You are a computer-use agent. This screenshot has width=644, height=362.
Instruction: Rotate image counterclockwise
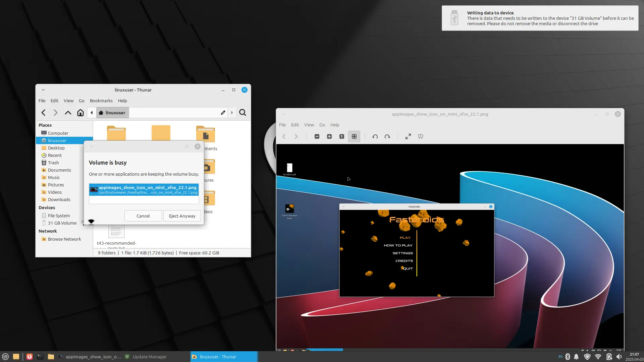pyautogui.click(x=375, y=136)
